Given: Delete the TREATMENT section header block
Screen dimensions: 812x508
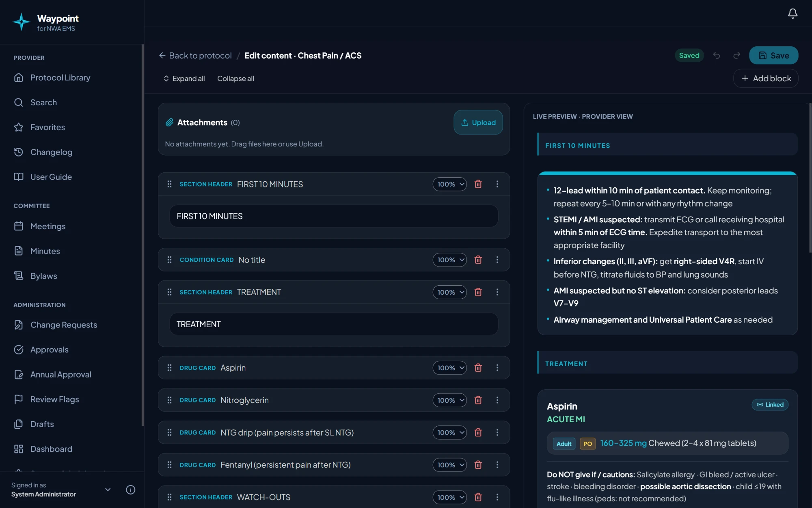Looking at the screenshot, I should pos(478,292).
